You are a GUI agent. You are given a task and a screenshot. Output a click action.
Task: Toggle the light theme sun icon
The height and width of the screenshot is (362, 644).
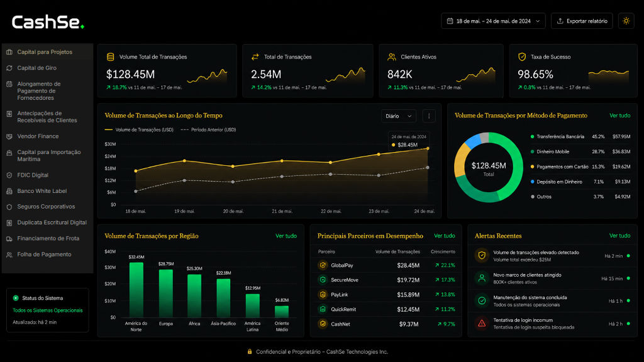tap(626, 21)
